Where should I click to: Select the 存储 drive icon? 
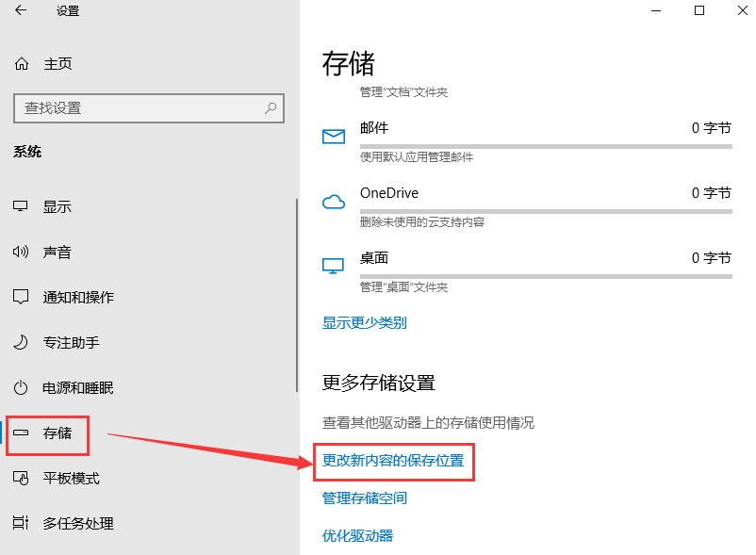[x=20, y=433]
